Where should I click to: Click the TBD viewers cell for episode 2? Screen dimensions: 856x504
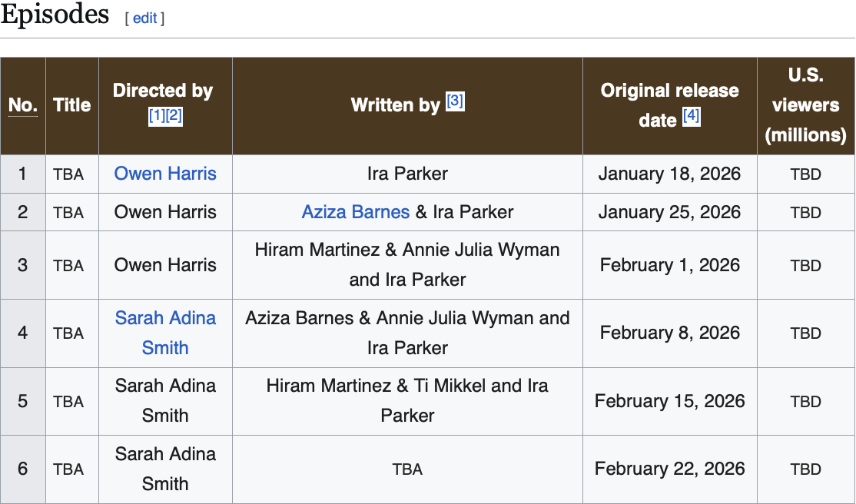(806, 212)
